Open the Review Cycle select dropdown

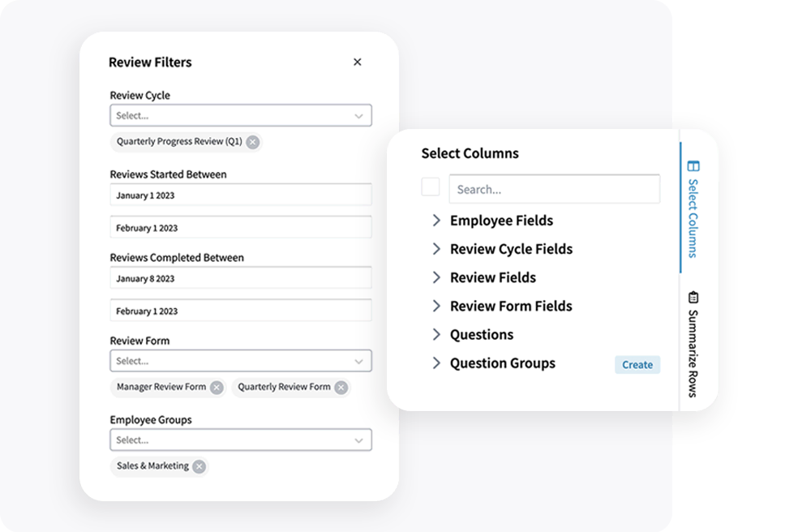[240, 115]
